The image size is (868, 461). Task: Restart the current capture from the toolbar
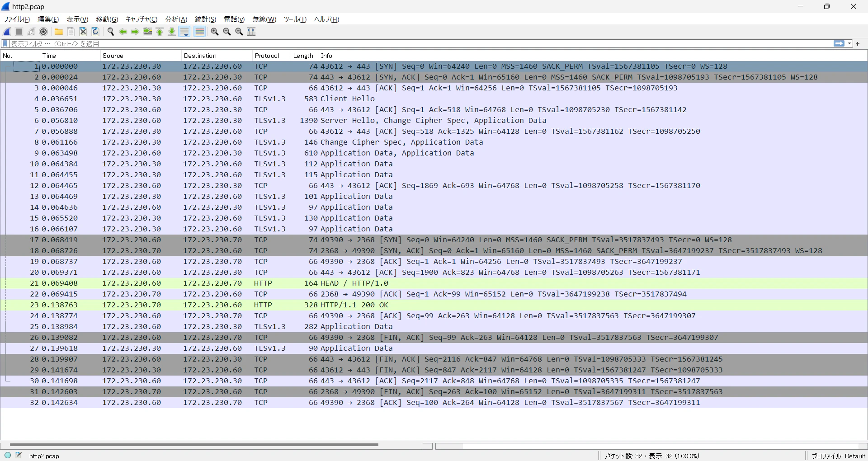tap(31, 32)
